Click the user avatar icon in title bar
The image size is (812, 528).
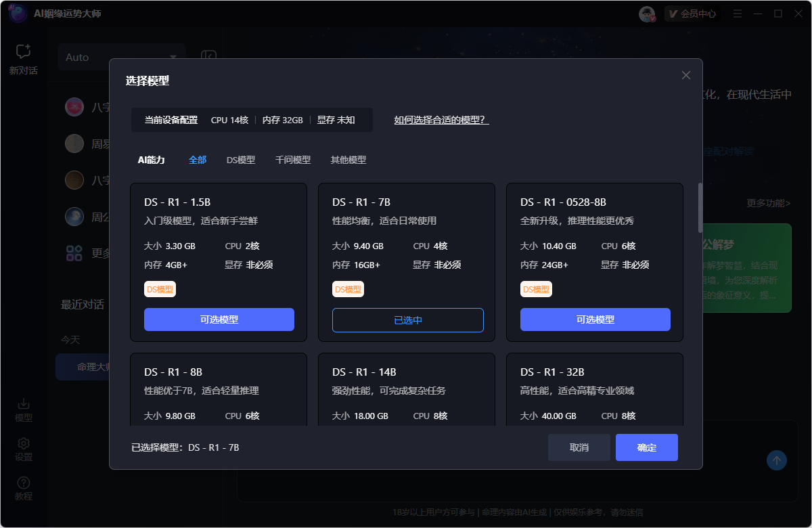[x=648, y=14]
